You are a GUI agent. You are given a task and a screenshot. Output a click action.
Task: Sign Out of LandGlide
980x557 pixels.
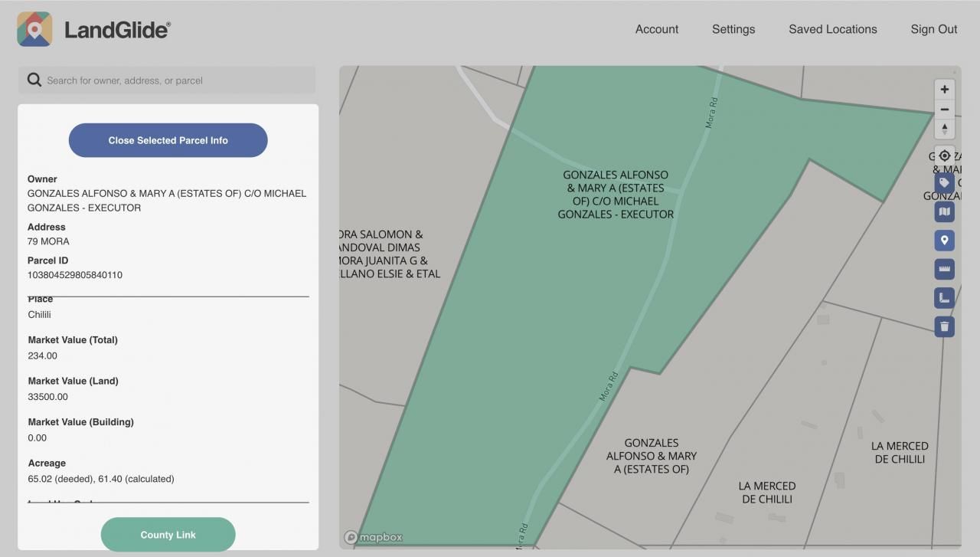click(x=933, y=29)
